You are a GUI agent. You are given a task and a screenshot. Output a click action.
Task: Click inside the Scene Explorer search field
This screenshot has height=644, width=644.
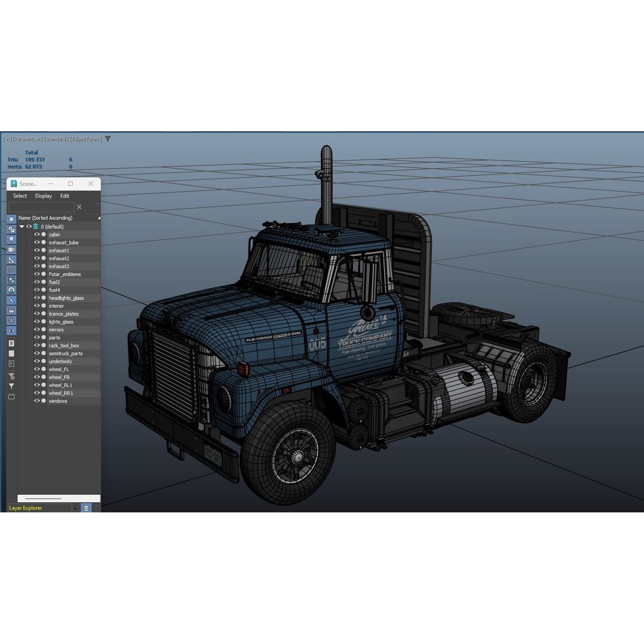point(41,207)
